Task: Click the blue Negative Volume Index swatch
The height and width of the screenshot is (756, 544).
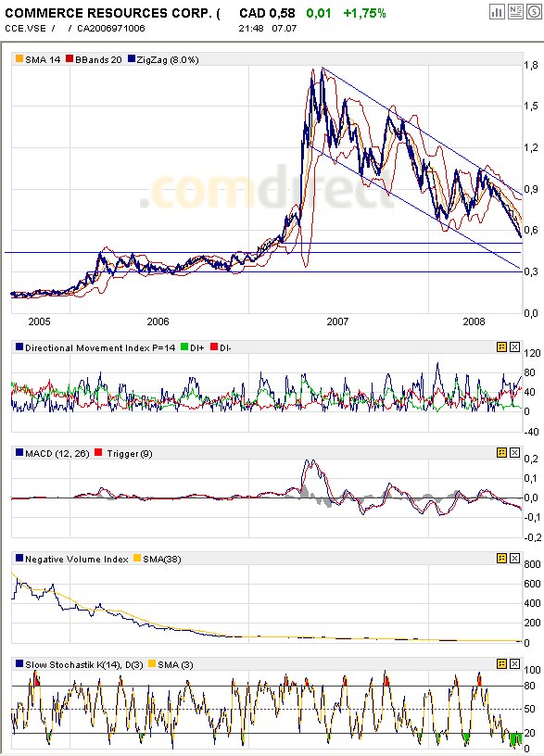Action: (x=19, y=558)
